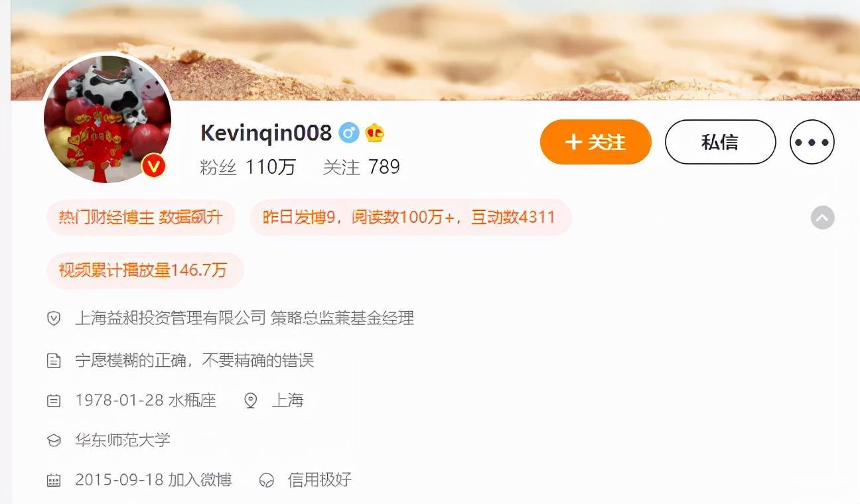Click the 华东师范大学 school text
This screenshot has width=860, height=504.
(x=123, y=440)
